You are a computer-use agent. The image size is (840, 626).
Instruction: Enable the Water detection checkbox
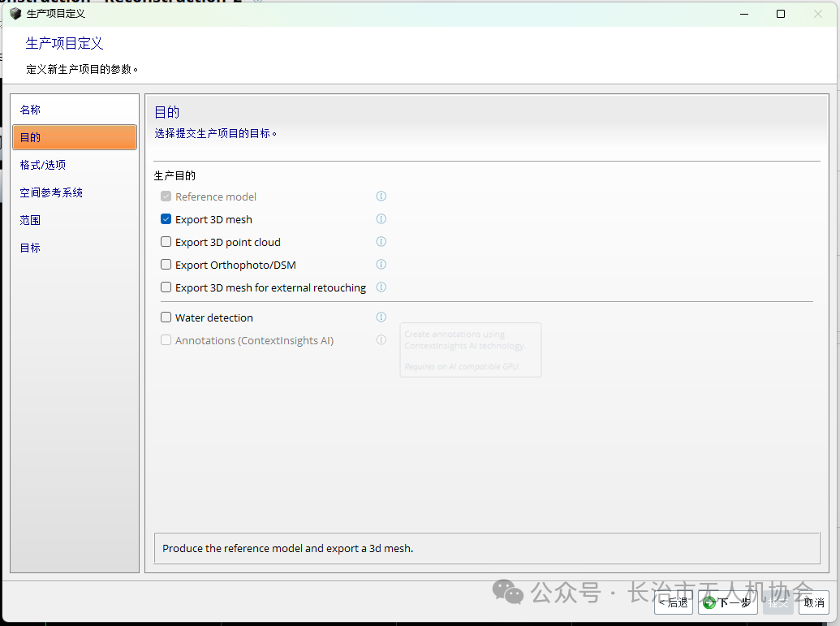[166, 317]
